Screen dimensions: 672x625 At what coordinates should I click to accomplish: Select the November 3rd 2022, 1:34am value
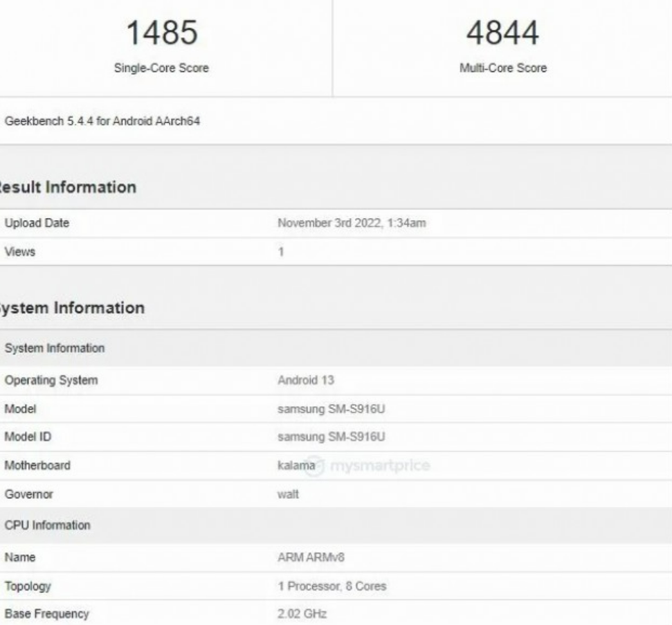click(352, 223)
